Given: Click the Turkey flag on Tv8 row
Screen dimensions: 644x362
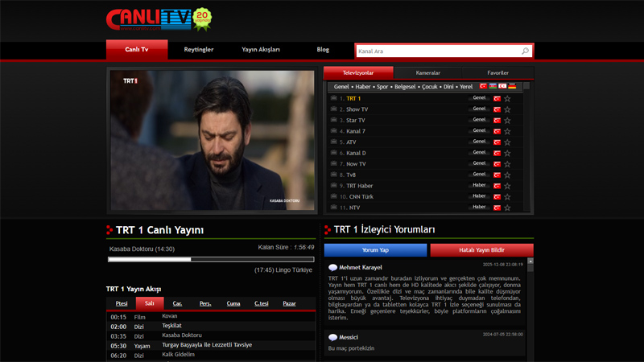Looking at the screenshot, I should [x=497, y=175].
